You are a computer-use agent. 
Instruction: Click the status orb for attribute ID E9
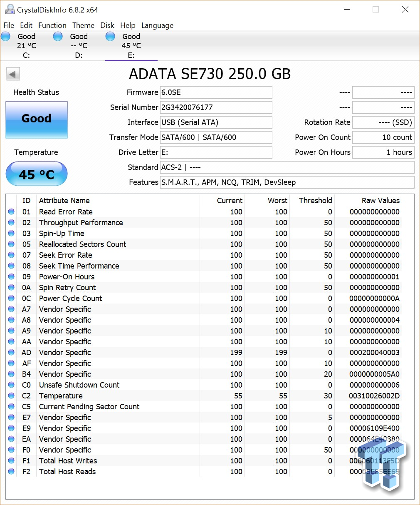tap(11, 428)
